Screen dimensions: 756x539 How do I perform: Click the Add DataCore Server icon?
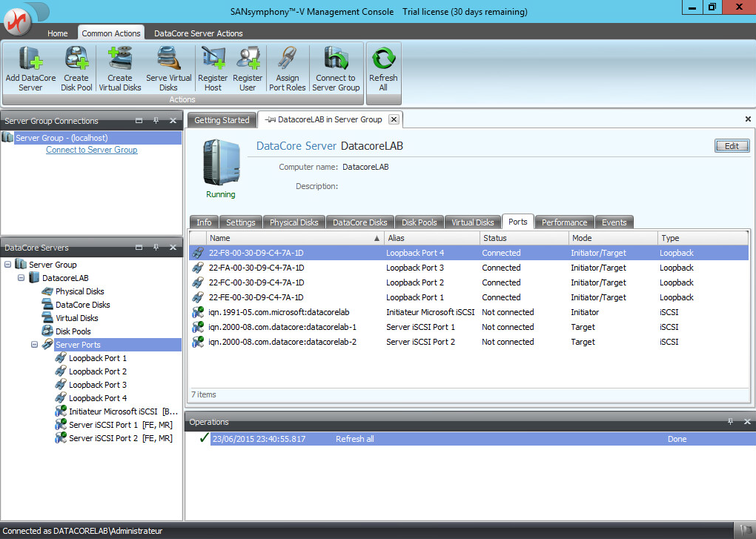(31, 60)
